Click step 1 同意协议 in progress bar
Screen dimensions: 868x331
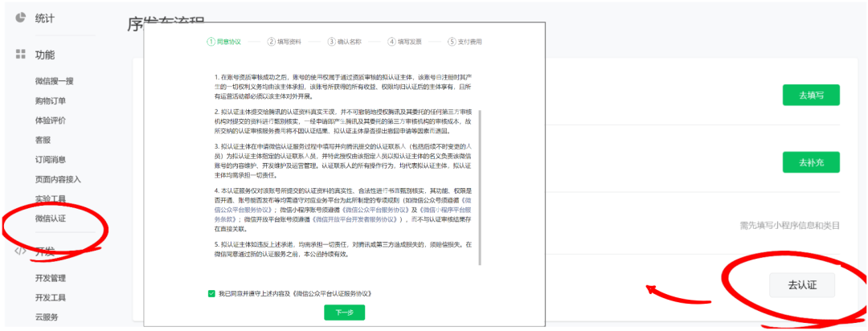pos(224,42)
